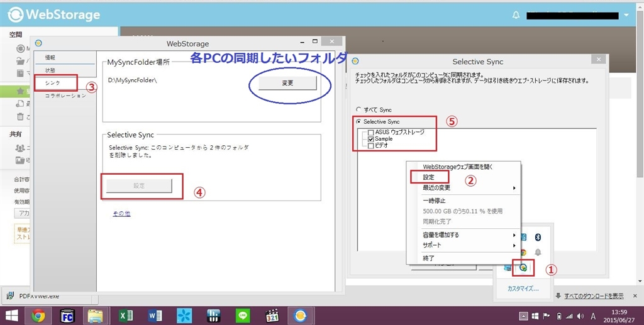Viewport: 644px width, 325px height.
Task: Launch Excel from the taskbar
Action: pyautogui.click(x=126, y=316)
